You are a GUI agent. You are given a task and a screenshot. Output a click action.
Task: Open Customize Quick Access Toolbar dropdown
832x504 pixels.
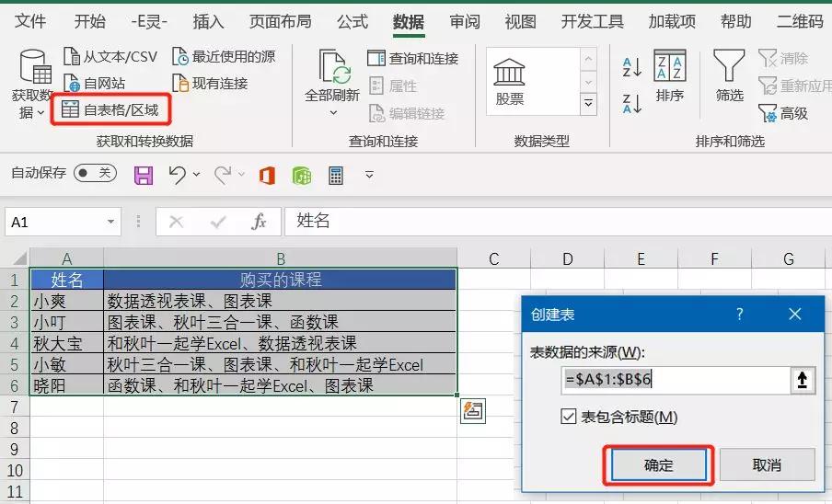(x=369, y=175)
